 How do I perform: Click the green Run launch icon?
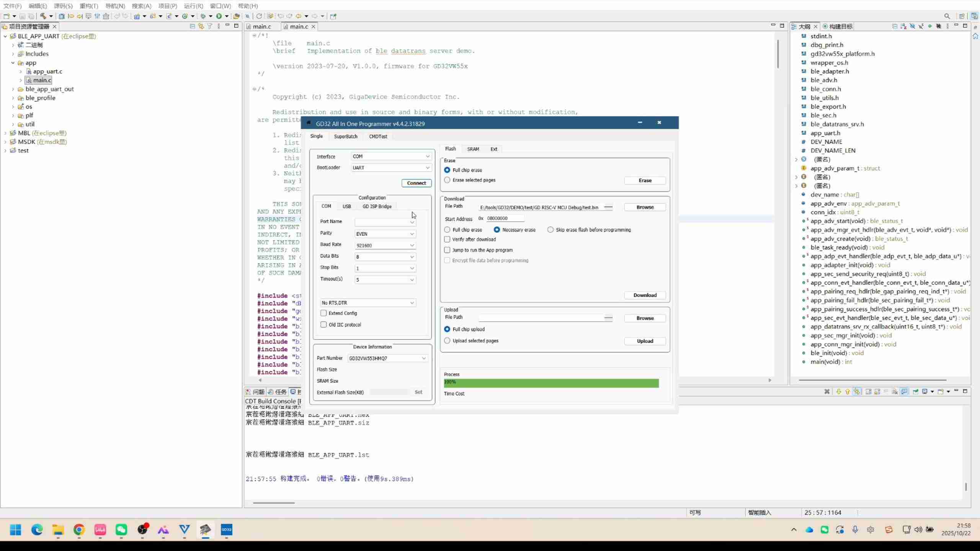pyautogui.click(x=219, y=16)
